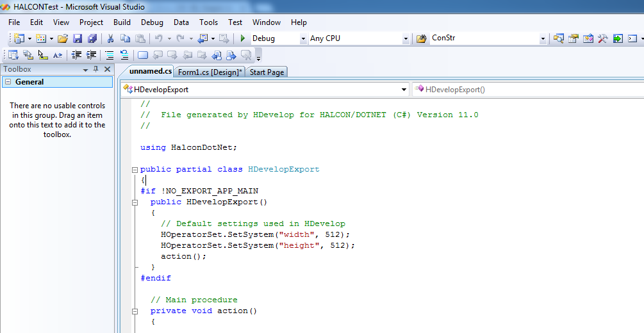The image size is (644, 333).
Task: Open the New Project dropdown arrow
Action: pyautogui.click(x=29, y=38)
